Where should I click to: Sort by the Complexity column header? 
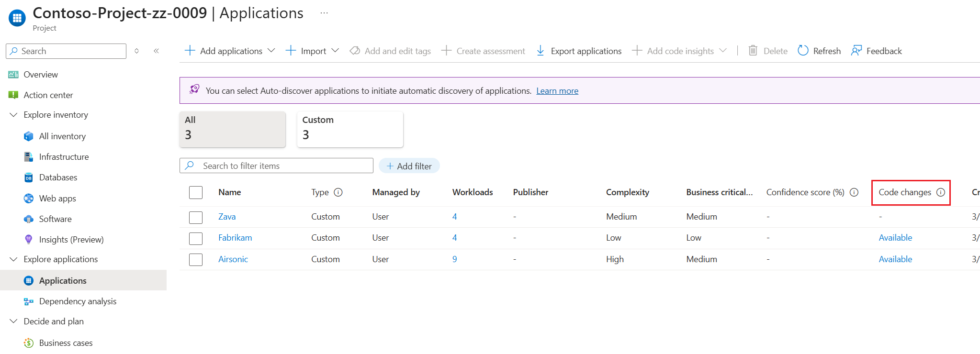point(628,192)
